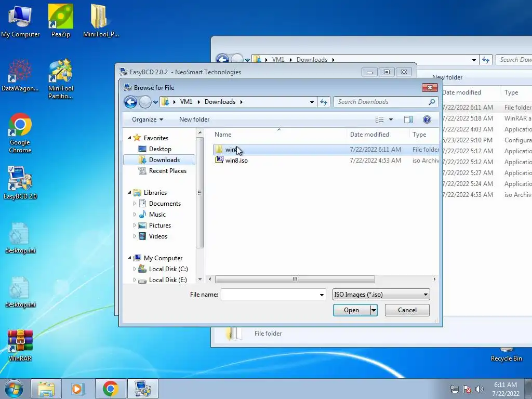The image size is (532, 399).
Task: Change view using the view icon
Action: point(379,119)
